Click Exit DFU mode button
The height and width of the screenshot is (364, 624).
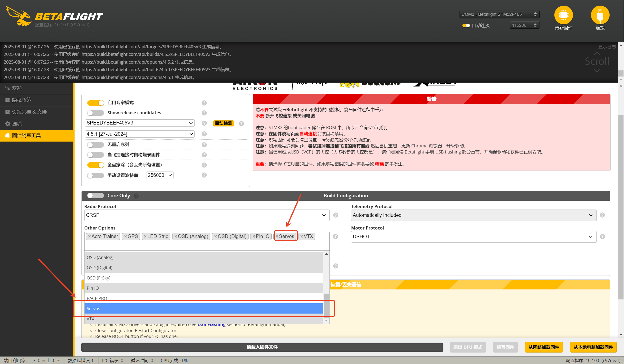click(x=468, y=347)
